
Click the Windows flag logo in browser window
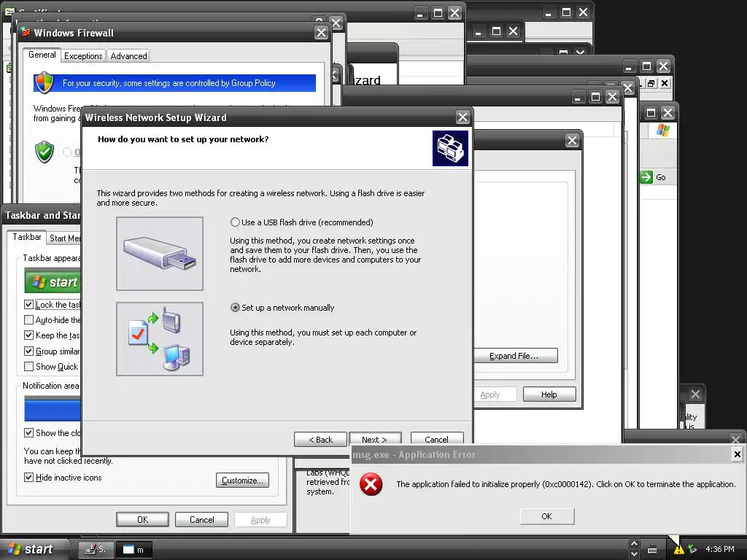pyautogui.click(x=662, y=130)
